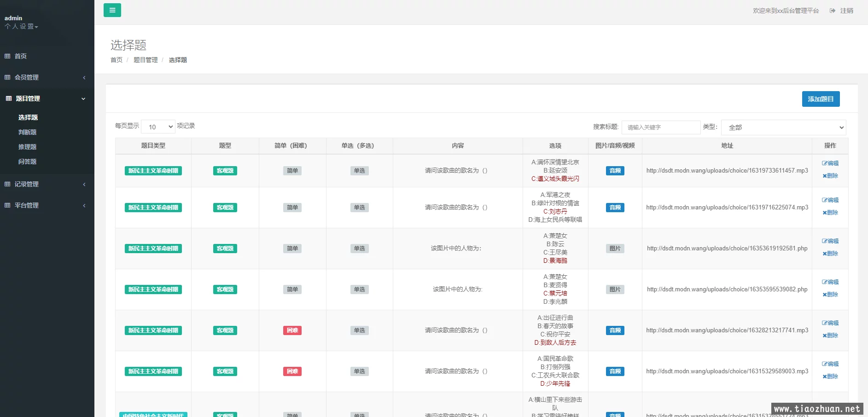Click the delete icon in first row
The image size is (868, 417).
[x=825, y=176]
